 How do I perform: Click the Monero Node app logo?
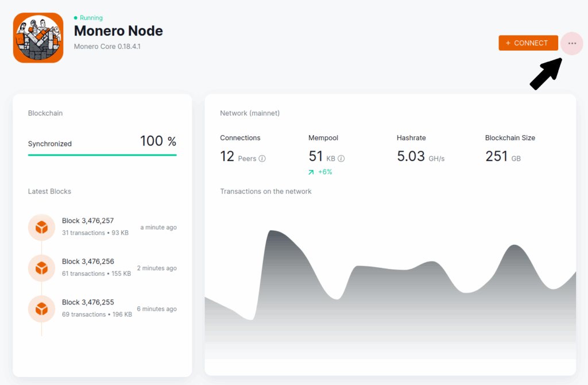(38, 38)
